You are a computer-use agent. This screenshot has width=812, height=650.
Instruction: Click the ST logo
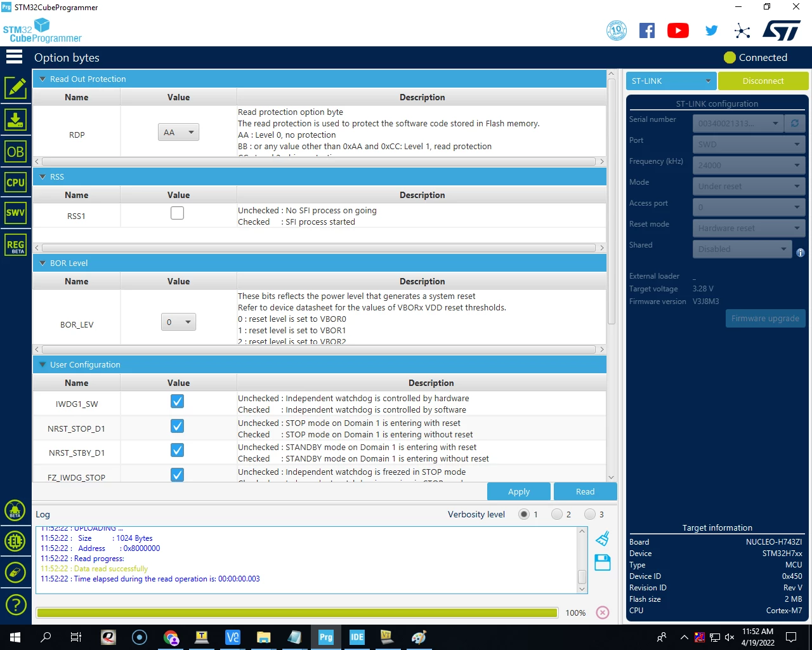pyautogui.click(x=782, y=30)
